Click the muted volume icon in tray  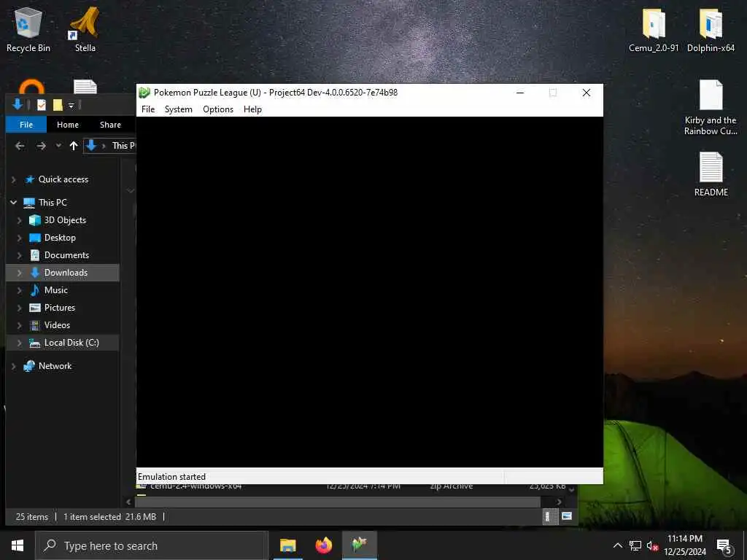click(x=652, y=545)
